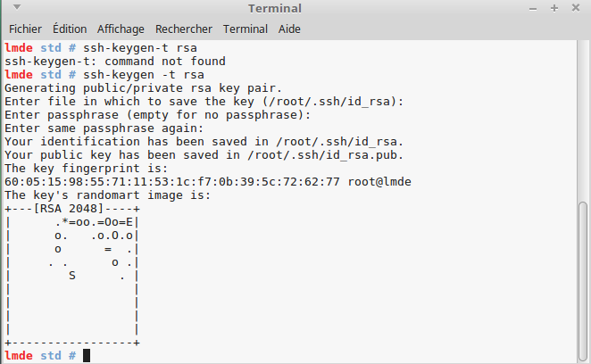The width and height of the screenshot is (591, 364).
Task: Click the Terminal window title text
Action: [x=275, y=9]
